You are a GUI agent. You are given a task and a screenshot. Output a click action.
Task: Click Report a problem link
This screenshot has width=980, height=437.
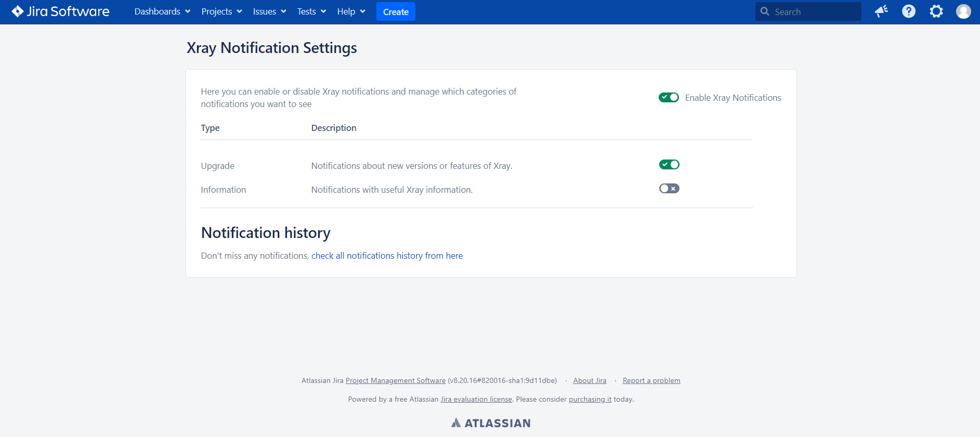pos(651,380)
